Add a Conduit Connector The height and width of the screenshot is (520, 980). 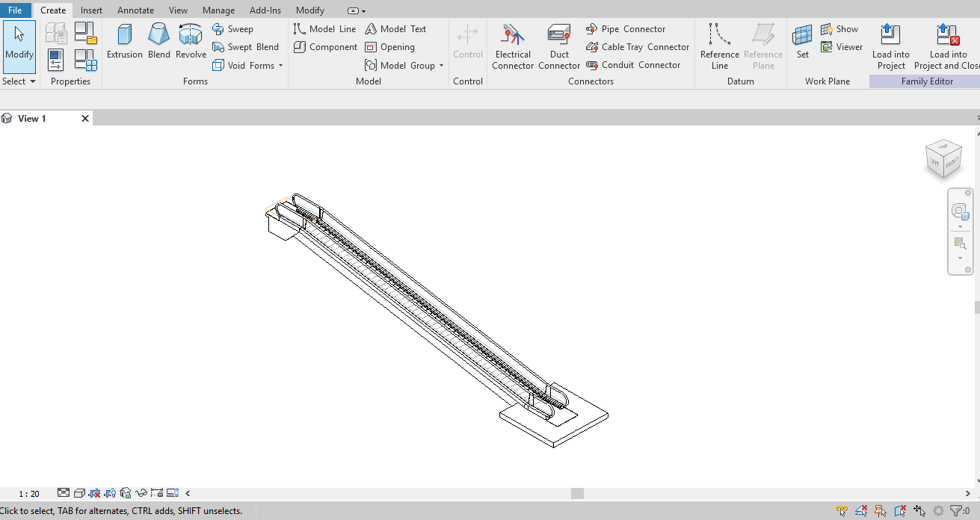[x=633, y=65]
